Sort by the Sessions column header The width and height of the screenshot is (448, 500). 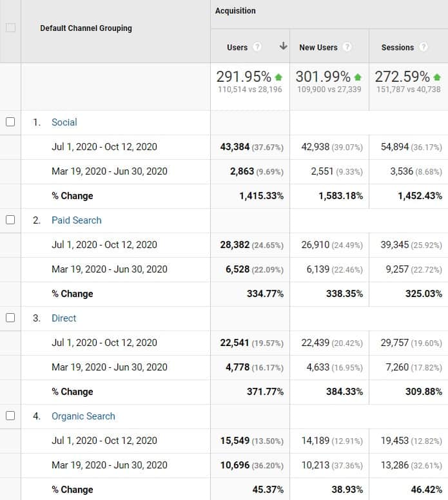point(397,47)
